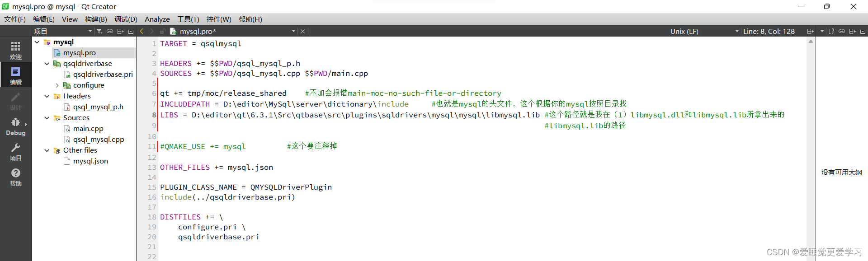Image resolution: width=868 pixels, height=261 pixels.
Task: Split the outline side panel
Action: [x=852, y=31]
